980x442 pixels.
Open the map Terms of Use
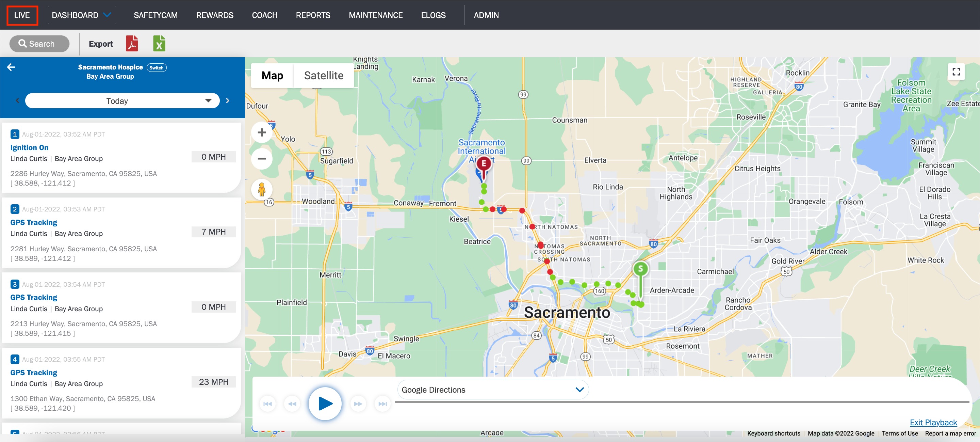[900, 433]
